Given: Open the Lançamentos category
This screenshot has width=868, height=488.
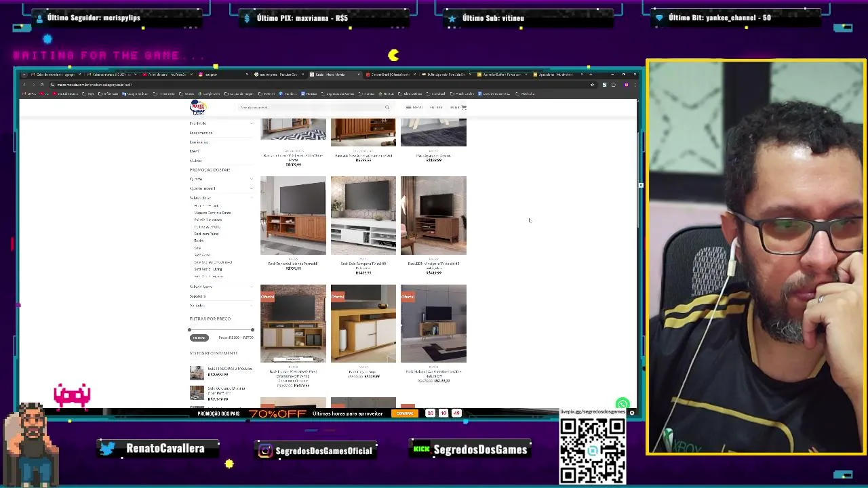Looking at the screenshot, I should click(201, 133).
